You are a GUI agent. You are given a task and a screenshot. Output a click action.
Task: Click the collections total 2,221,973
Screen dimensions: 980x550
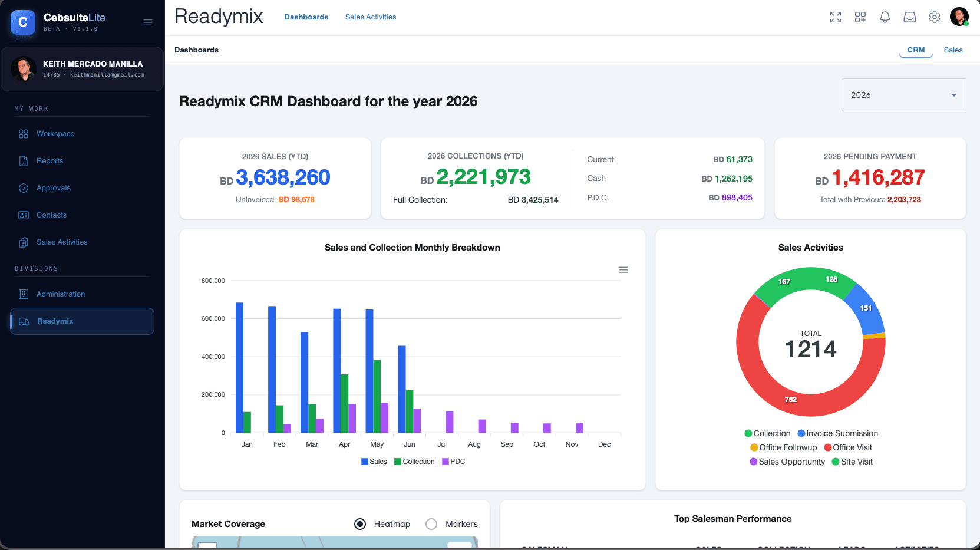pos(483,177)
